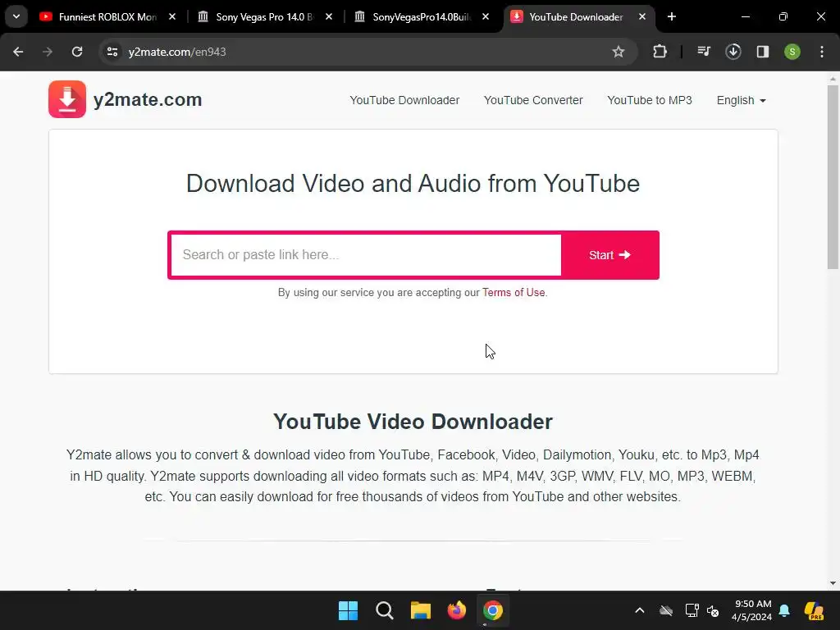The image size is (840, 630).
Task: Open the media control icon in toolbar
Action: [703, 52]
